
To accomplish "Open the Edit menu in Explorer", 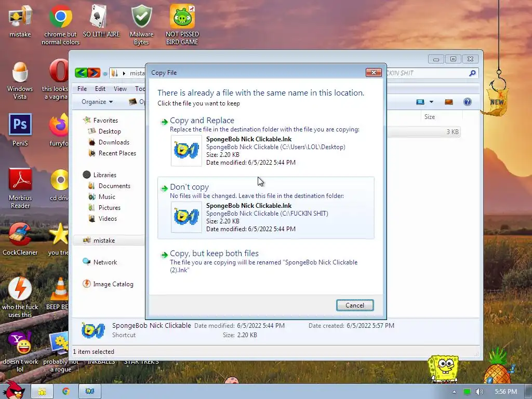I will click(x=100, y=88).
